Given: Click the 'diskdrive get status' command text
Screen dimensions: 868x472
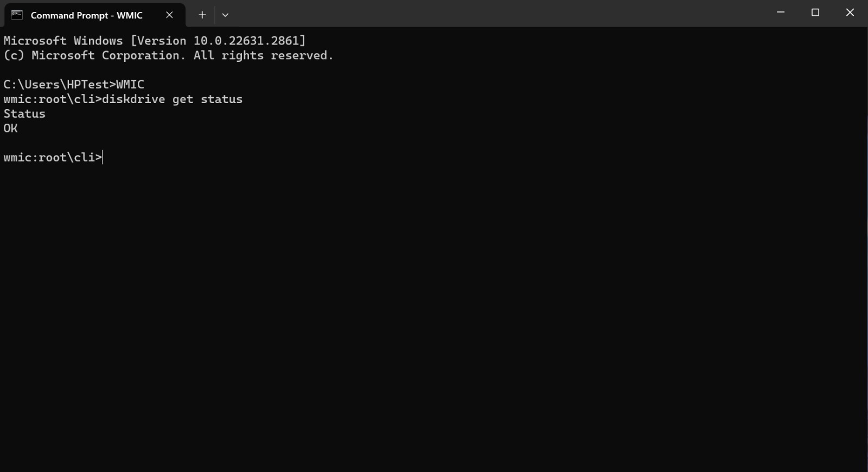Looking at the screenshot, I should [x=173, y=99].
